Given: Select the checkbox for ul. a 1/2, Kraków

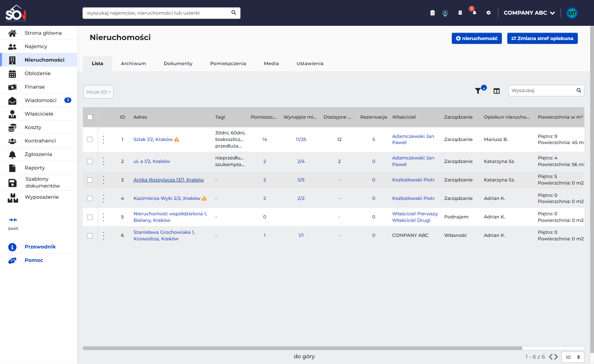Looking at the screenshot, I should [90, 161].
